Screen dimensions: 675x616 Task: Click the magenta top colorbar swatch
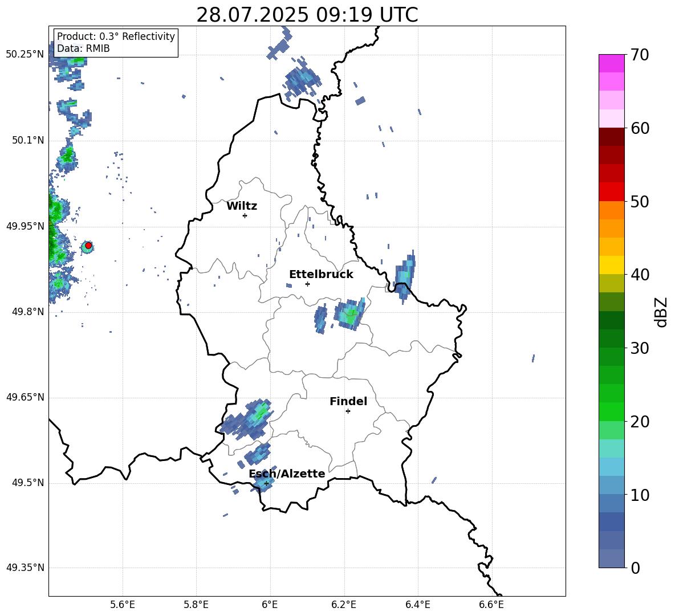click(611, 63)
